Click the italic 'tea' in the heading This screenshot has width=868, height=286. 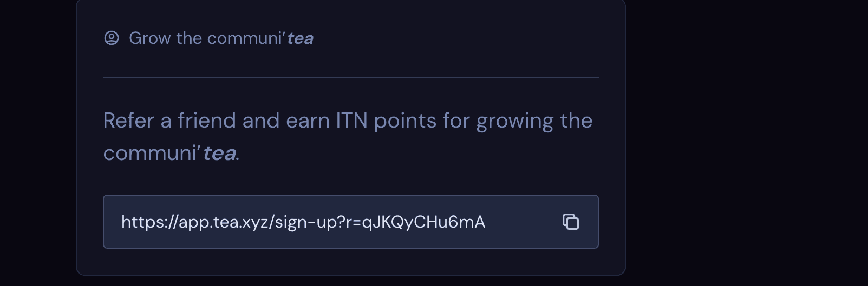tap(300, 39)
